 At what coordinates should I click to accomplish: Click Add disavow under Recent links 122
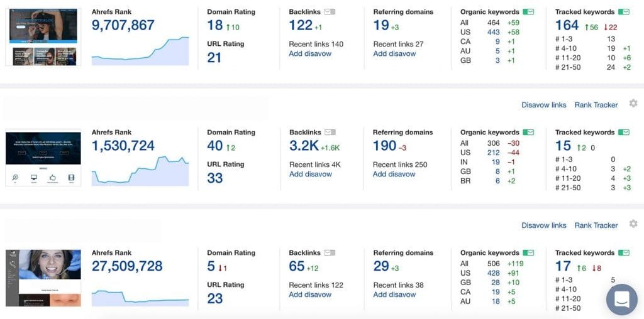tap(310, 295)
